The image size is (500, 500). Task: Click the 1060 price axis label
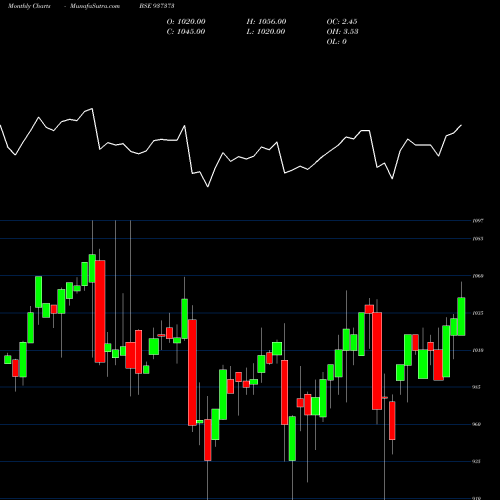(478, 276)
